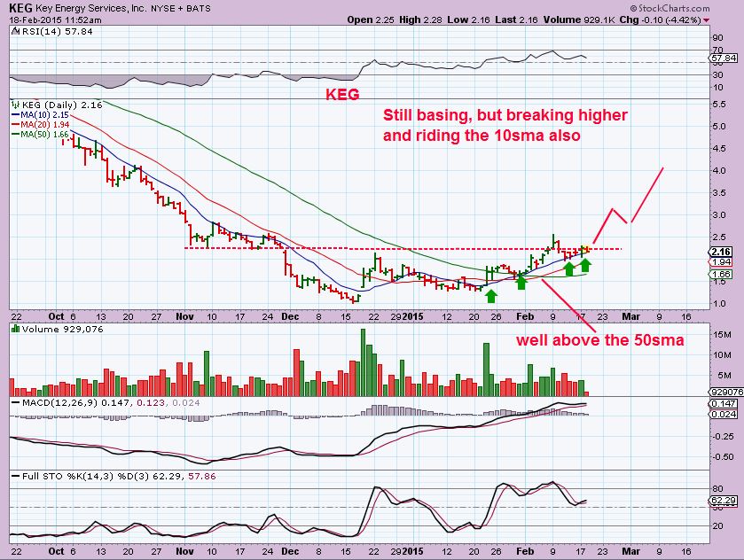Click the MACD(12,26,9) 0.147, 0.123, 0.024 label

111,402
